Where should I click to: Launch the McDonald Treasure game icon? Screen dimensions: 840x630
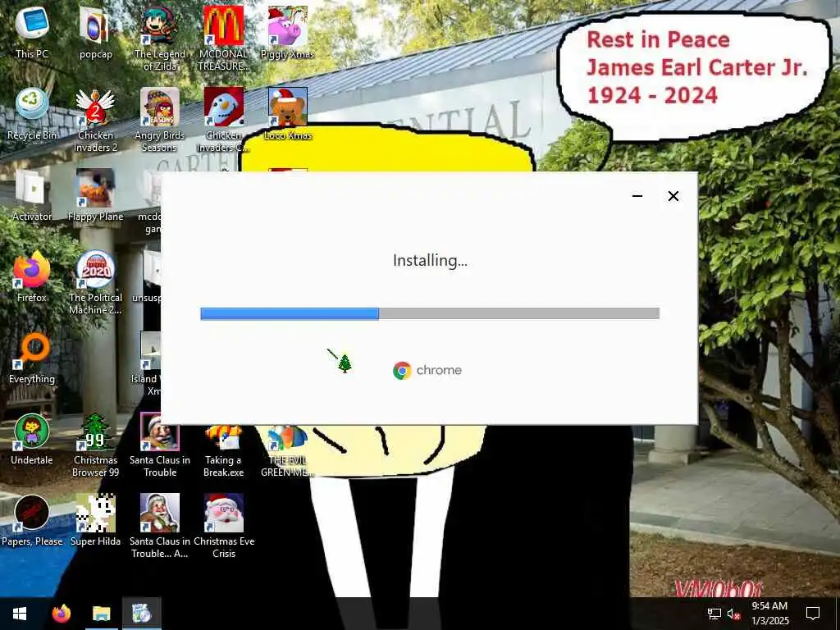223,39
